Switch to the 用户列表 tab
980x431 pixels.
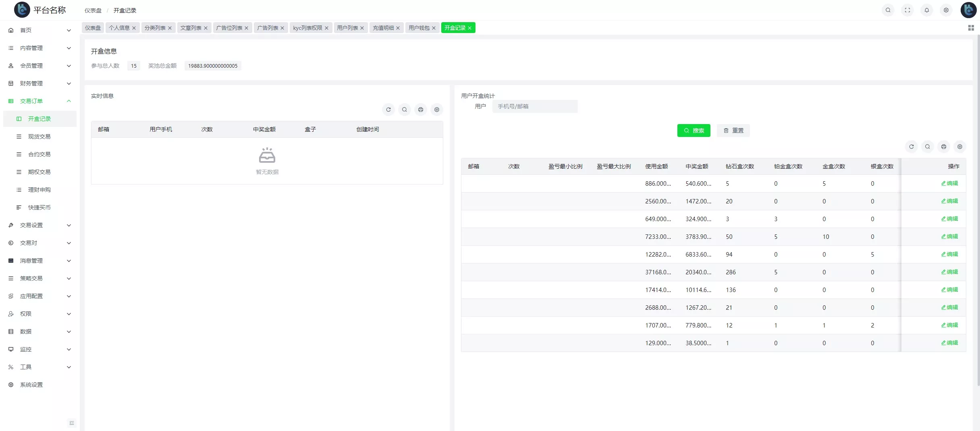[x=347, y=28]
